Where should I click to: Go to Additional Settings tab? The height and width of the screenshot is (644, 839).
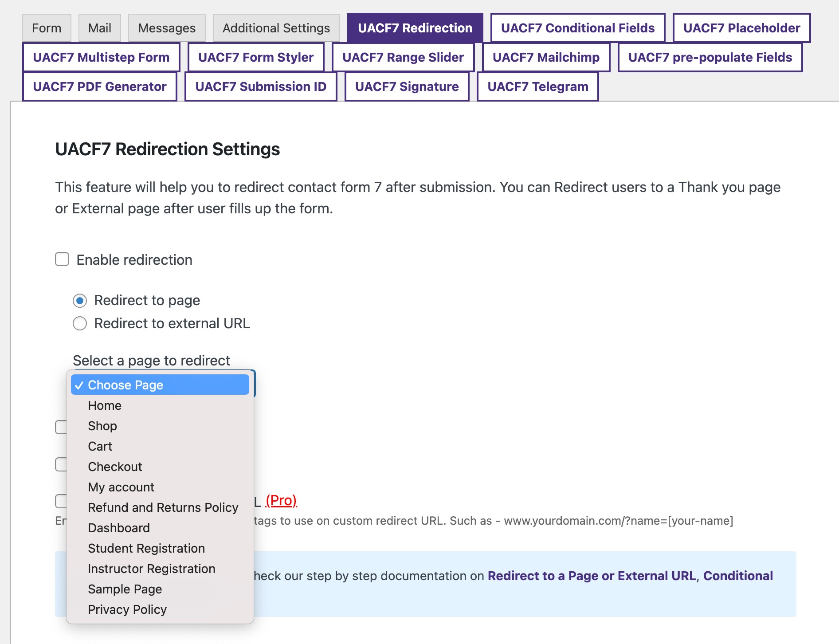(x=276, y=28)
